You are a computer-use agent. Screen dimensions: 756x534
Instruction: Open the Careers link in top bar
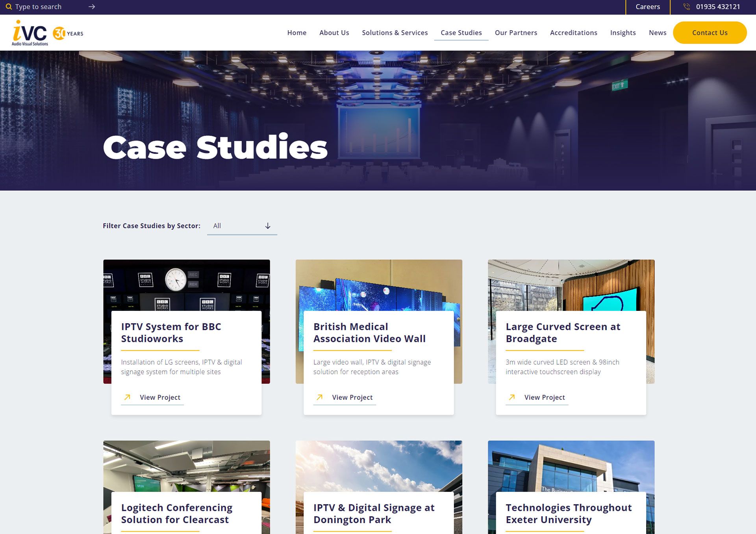[648, 7]
